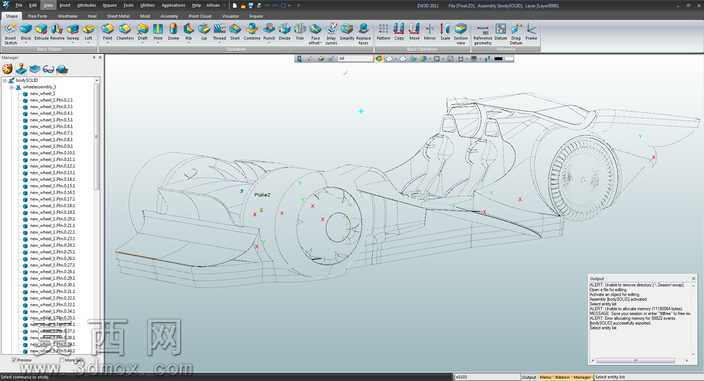This screenshot has width=704, height=381.
Task: Switch to the Sheet Metal ribbon tab
Action: pyautogui.click(x=118, y=16)
